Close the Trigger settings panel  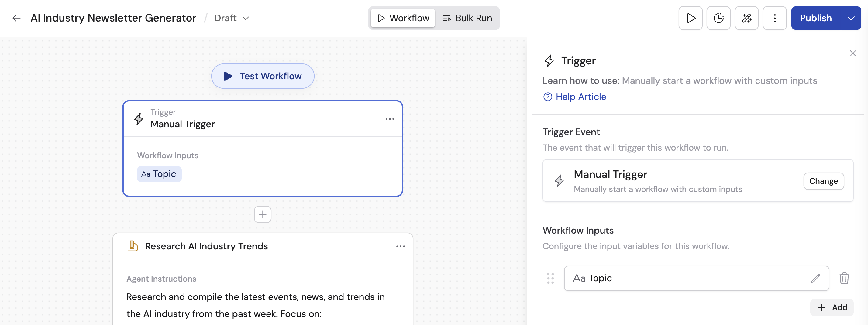[x=853, y=53]
